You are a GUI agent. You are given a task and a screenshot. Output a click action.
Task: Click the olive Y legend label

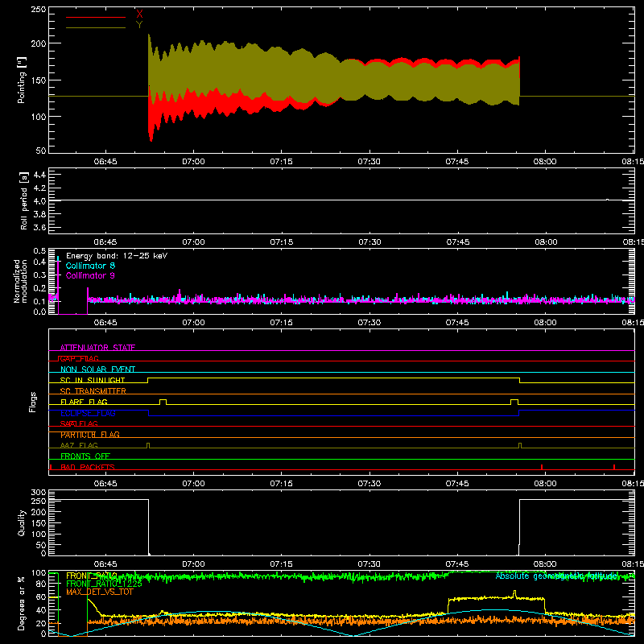(139, 25)
